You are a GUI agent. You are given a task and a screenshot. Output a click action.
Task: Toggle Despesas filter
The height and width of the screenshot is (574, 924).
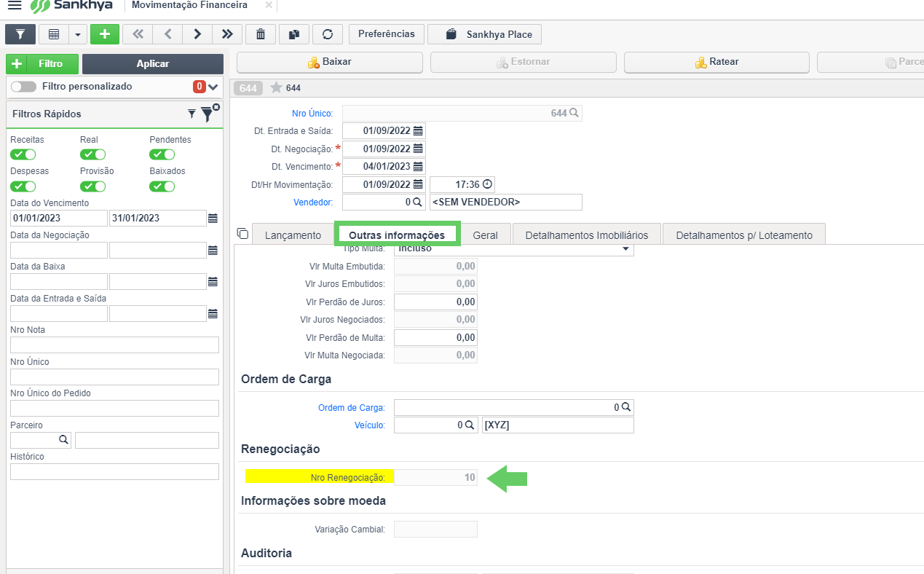pos(23,186)
